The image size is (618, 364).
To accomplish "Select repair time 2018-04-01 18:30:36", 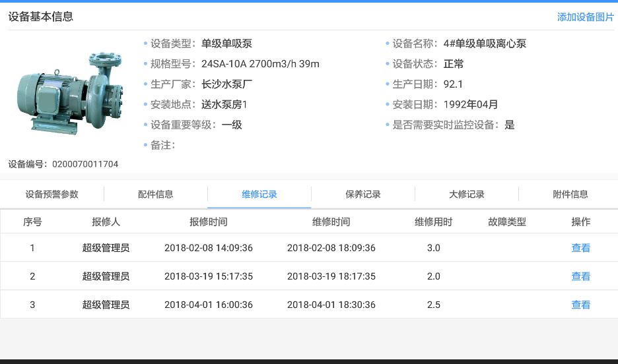I will pos(331,305).
